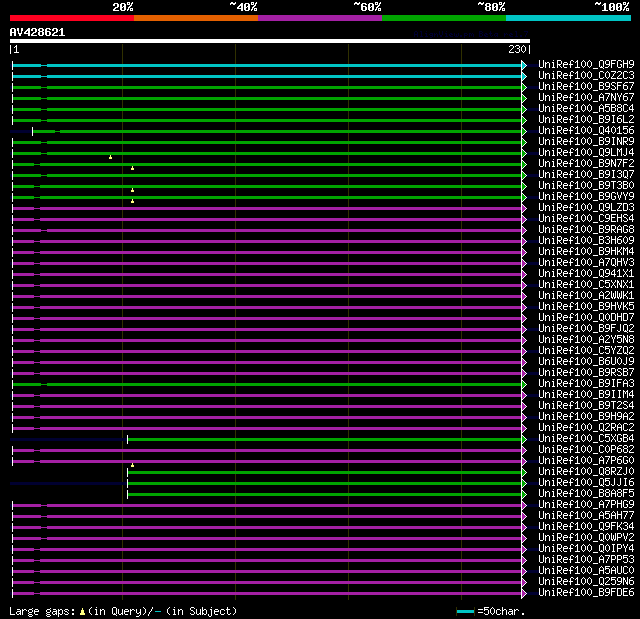Click the UniRef100_B9I6L2 text

pyautogui.click(x=586, y=120)
